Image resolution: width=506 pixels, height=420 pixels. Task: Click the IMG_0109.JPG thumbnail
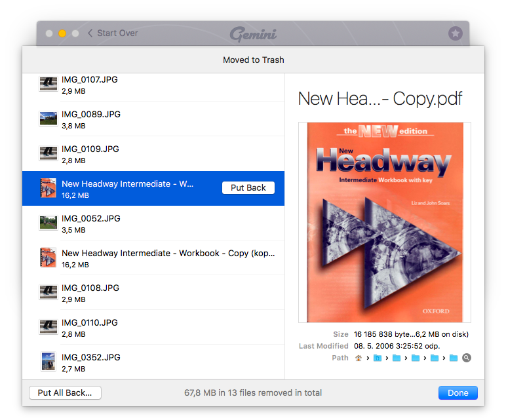tap(48, 153)
